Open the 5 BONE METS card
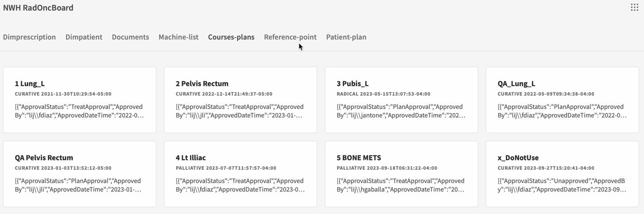644x214 pixels. (x=401, y=174)
